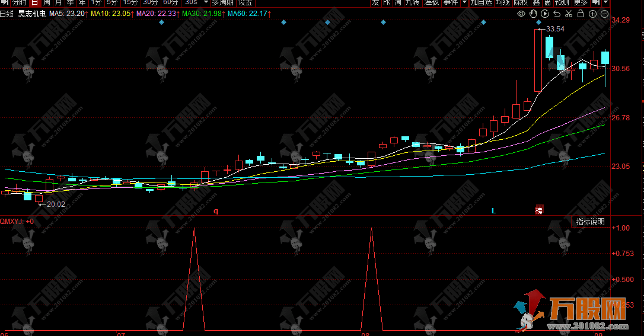Click the circular play replay icon
The image size is (644, 336).
coord(545,14)
